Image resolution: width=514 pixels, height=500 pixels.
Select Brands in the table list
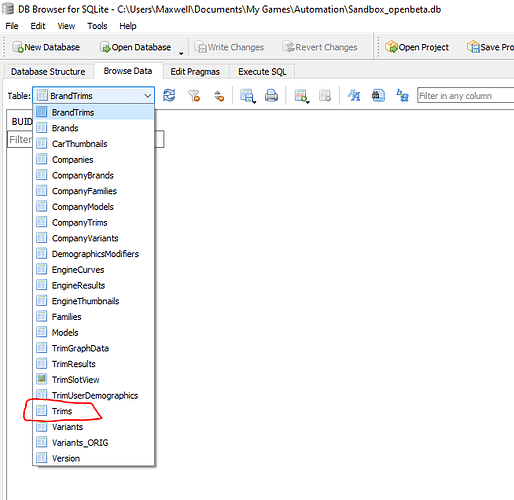(x=93, y=128)
